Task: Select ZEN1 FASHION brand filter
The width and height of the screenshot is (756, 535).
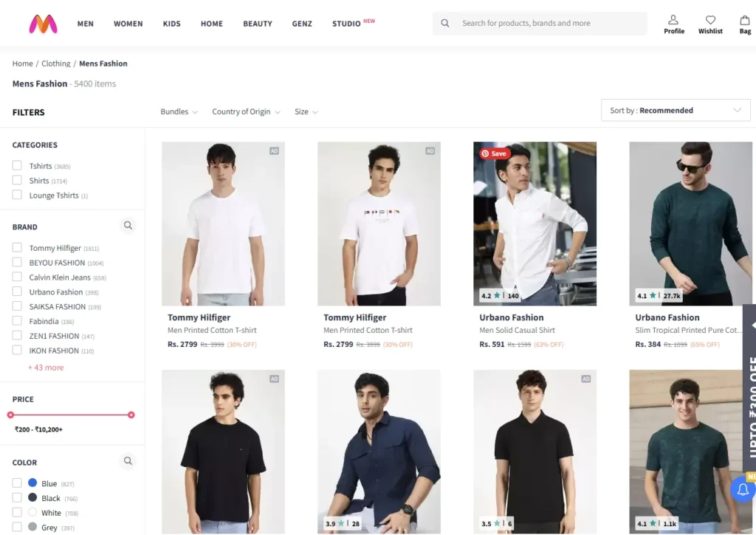Action: (x=17, y=336)
